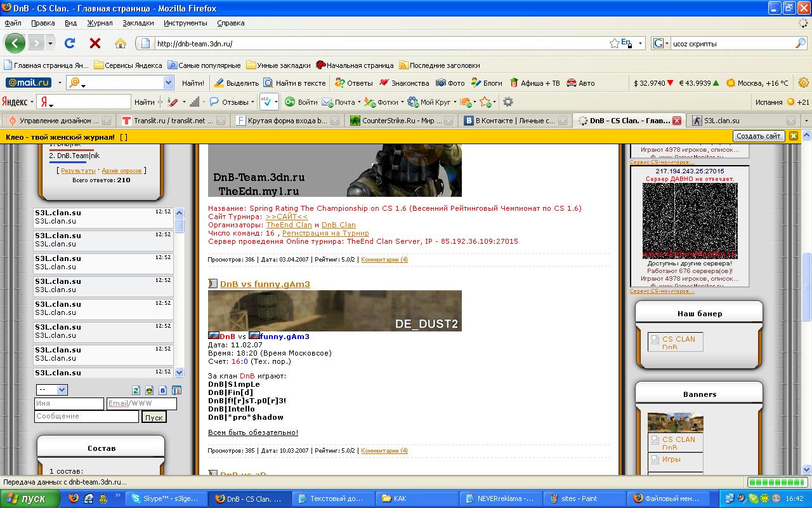Refresh the chat with green arrows icon
Screen dimensions: 812x508
coord(136,390)
